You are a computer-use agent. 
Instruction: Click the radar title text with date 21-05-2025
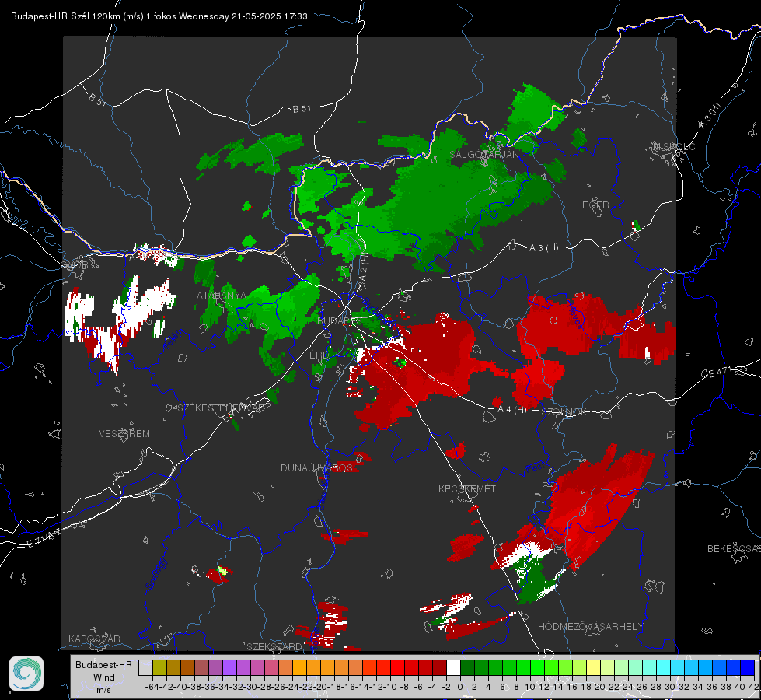159,16
